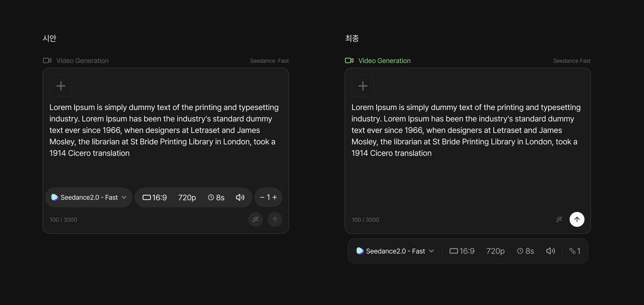Click the green Video Generation label in the 최종 panel
The image size is (644, 305).
(x=384, y=61)
